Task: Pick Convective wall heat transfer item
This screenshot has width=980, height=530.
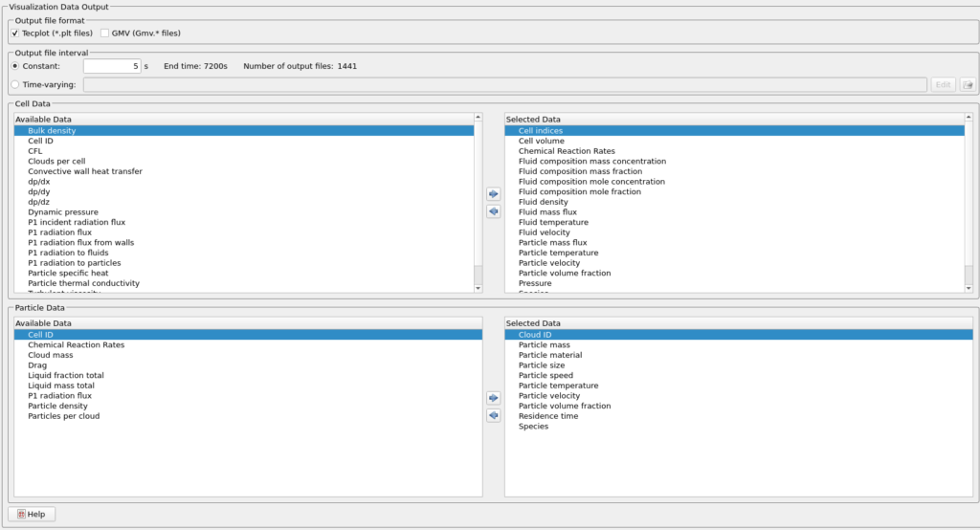Action: 85,171
